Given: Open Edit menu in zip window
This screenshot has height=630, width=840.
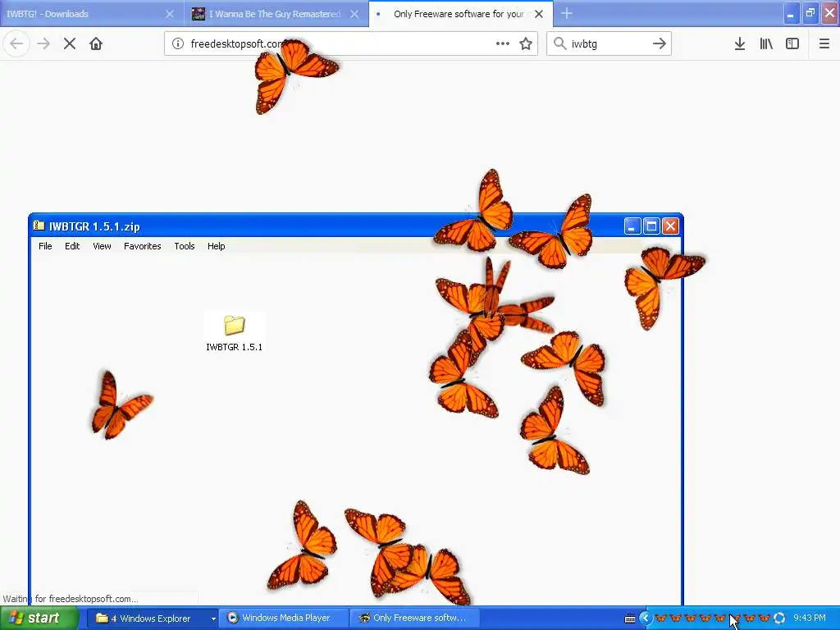Looking at the screenshot, I should click(72, 246).
